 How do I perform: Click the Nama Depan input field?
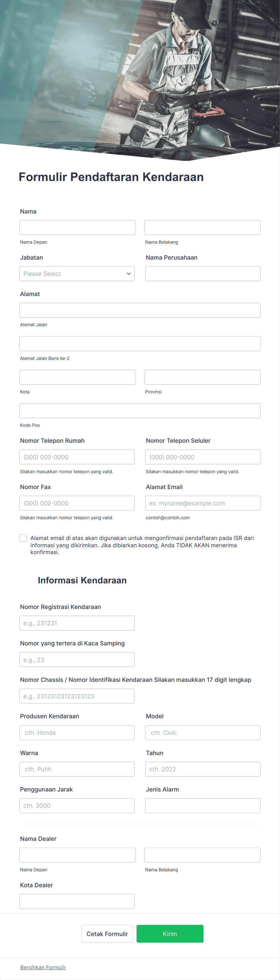pos(77,227)
